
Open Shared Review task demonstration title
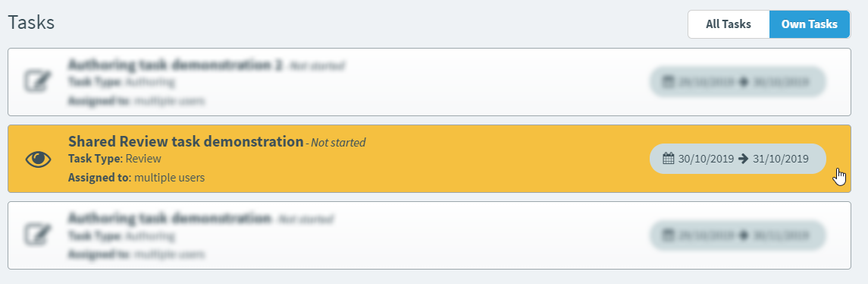186,141
